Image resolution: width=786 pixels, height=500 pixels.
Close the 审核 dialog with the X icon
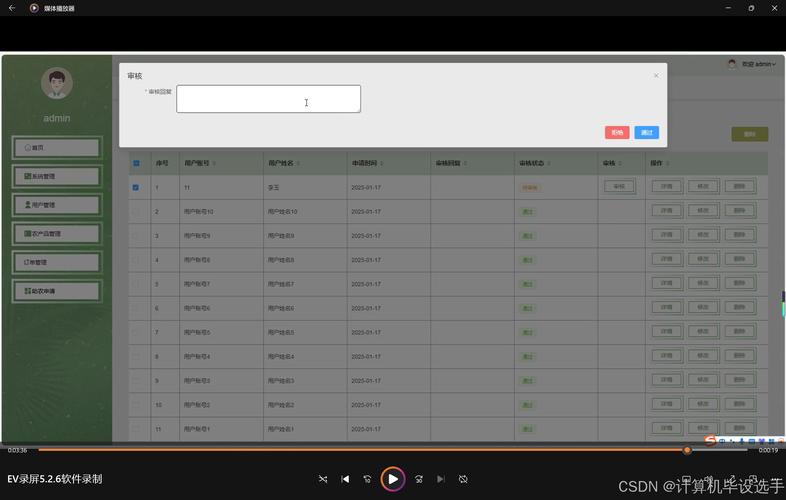(x=656, y=76)
